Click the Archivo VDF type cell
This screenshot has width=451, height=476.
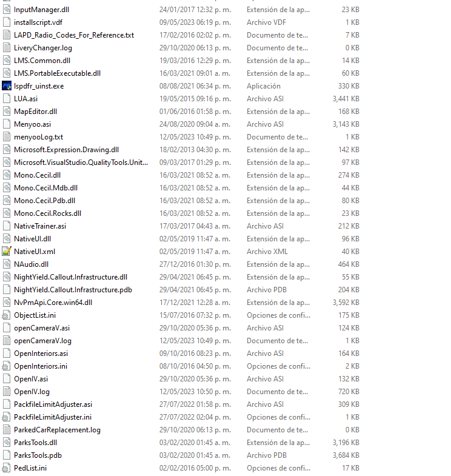coord(266,22)
